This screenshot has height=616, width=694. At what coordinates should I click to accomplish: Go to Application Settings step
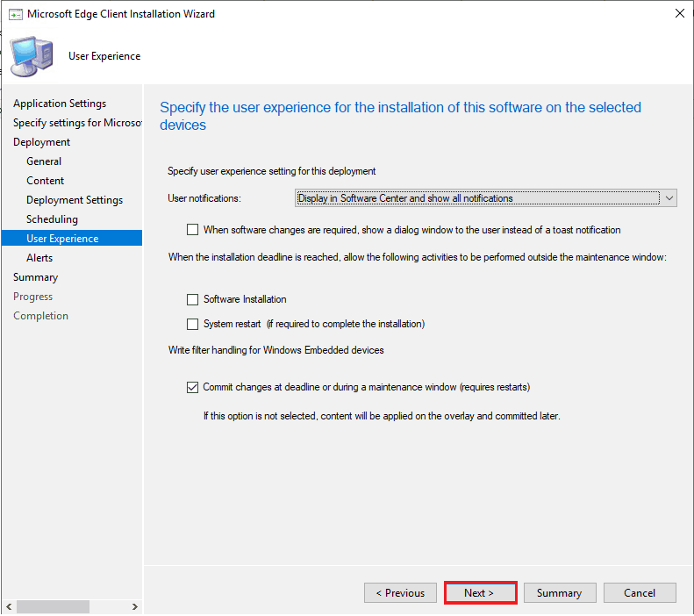tap(60, 104)
